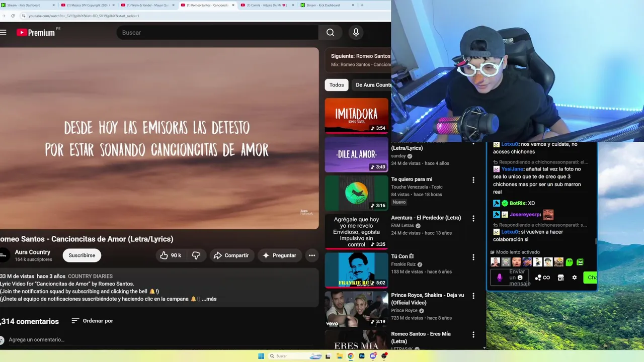Subscribe with the Suscribirse button
The image size is (644, 362).
pyautogui.click(x=82, y=255)
